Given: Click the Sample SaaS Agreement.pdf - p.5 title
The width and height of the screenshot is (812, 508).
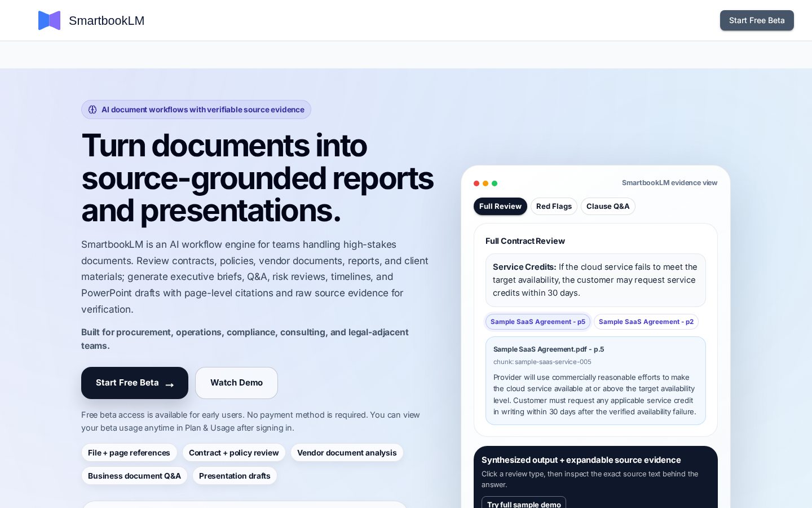Looking at the screenshot, I should (549, 349).
